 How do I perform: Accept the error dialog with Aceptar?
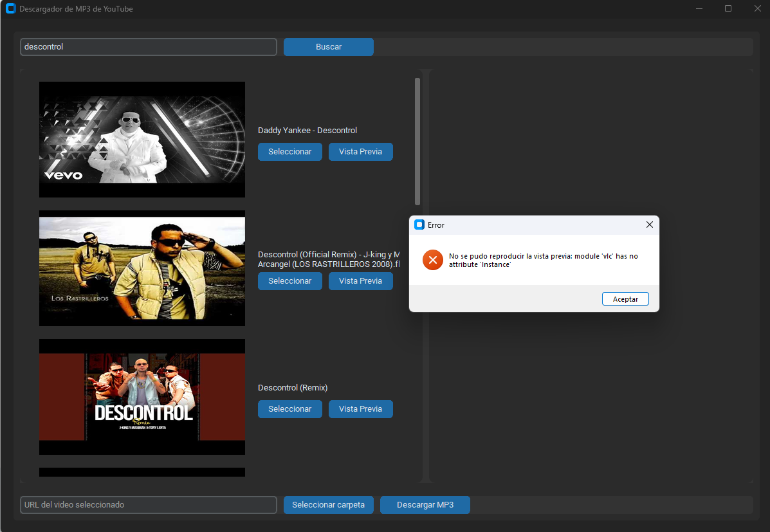[625, 299]
